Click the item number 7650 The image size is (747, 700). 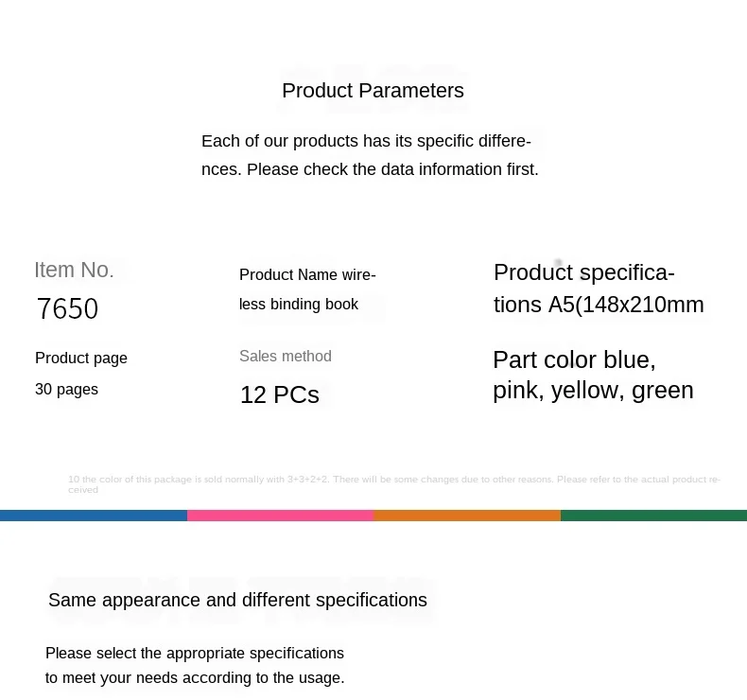pyautogui.click(x=67, y=308)
